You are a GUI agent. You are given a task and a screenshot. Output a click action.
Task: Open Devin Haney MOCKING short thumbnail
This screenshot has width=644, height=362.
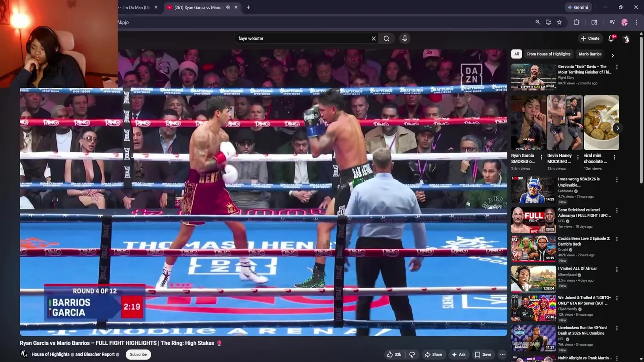[x=565, y=123]
